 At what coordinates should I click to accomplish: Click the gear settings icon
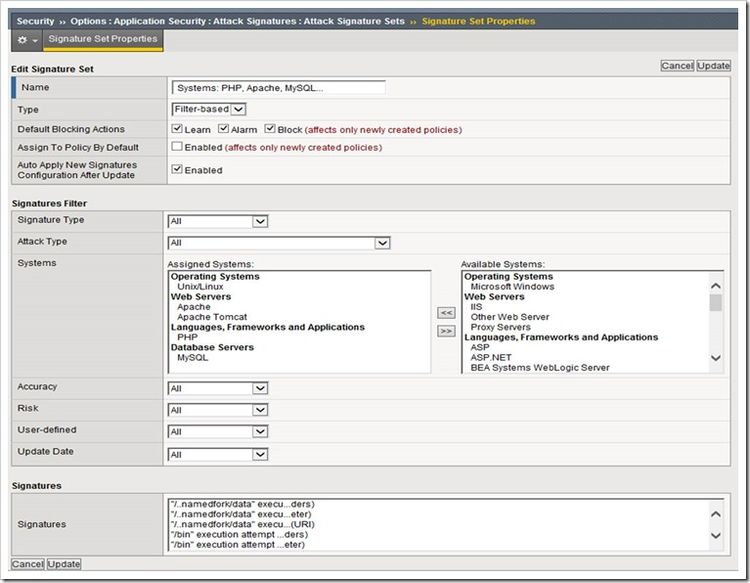click(x=22, y=40)
